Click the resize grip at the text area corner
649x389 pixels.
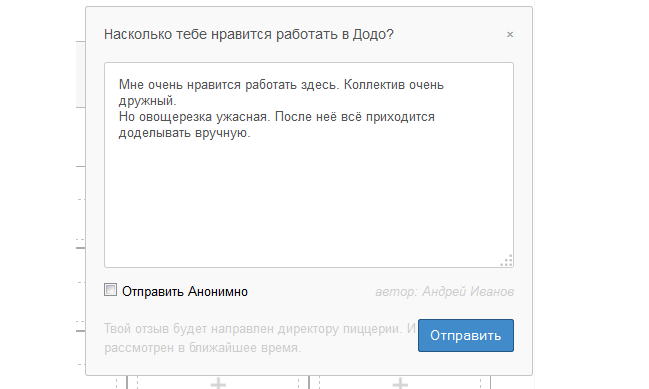click(x=507, y=260)
